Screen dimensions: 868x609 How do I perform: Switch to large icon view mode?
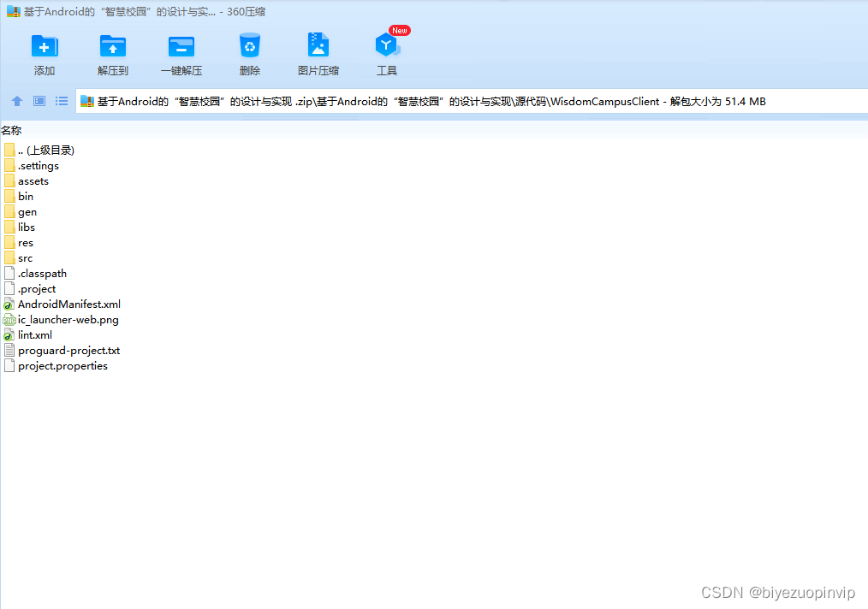click(x=39, y=100)
